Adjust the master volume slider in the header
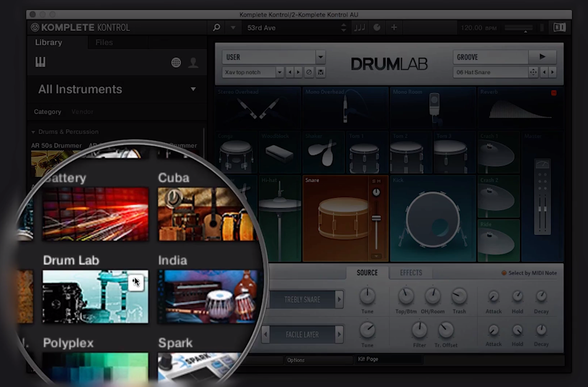 tap(518, 28)
